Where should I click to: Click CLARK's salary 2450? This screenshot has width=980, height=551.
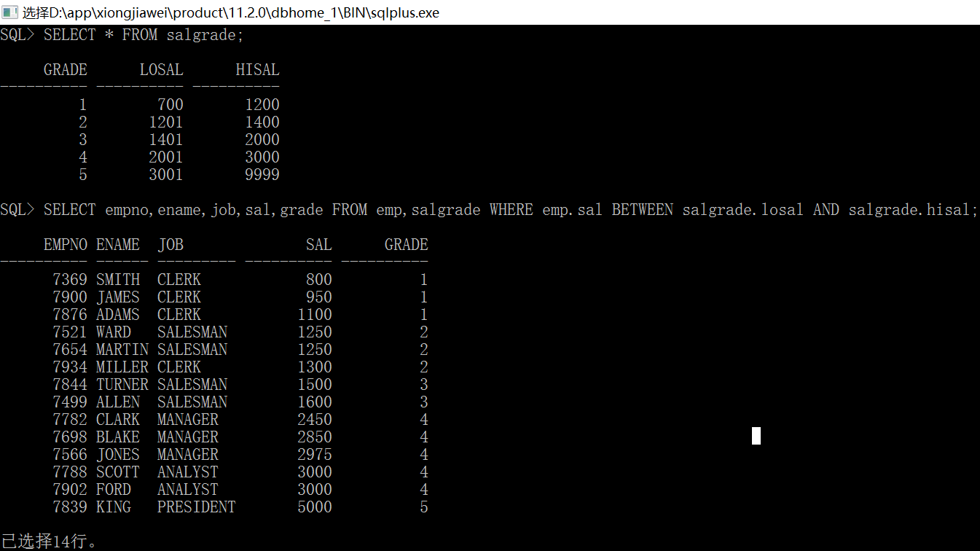[x=314, y=420]
